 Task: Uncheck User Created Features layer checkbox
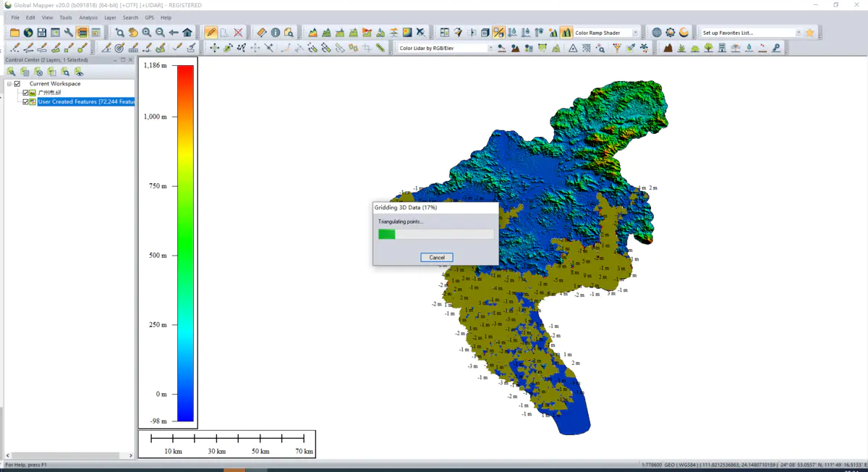26,102
